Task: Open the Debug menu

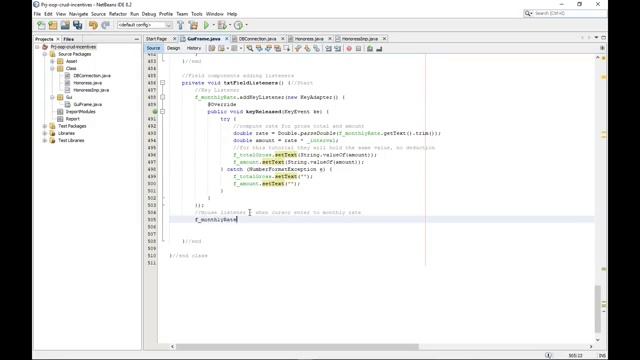Action: coord(149,14)
